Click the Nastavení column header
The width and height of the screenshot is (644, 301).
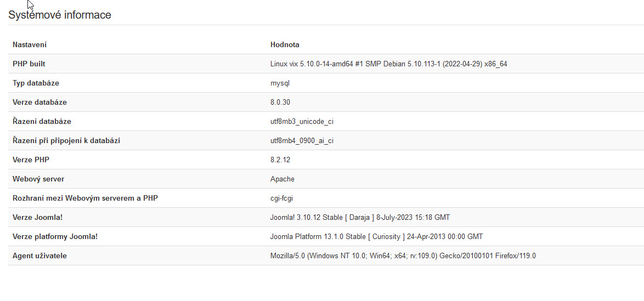pyautogui.click(x=30, y=45)
